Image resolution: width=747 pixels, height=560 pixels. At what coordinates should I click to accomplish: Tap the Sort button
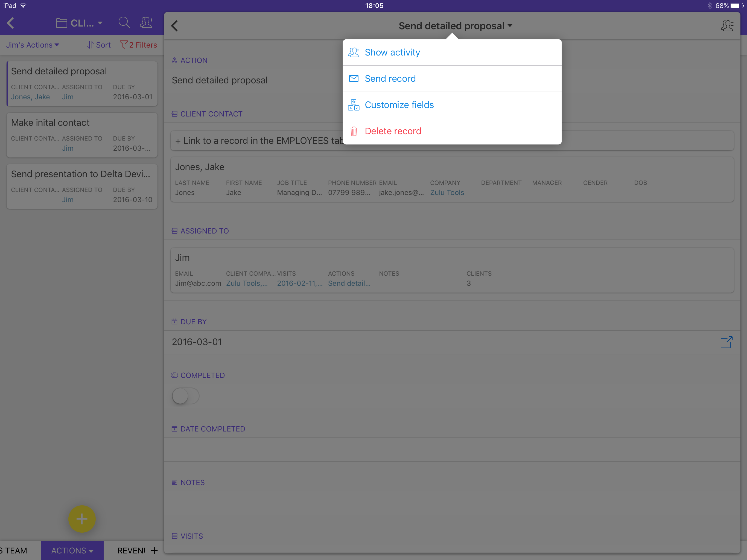click(99, 45)
